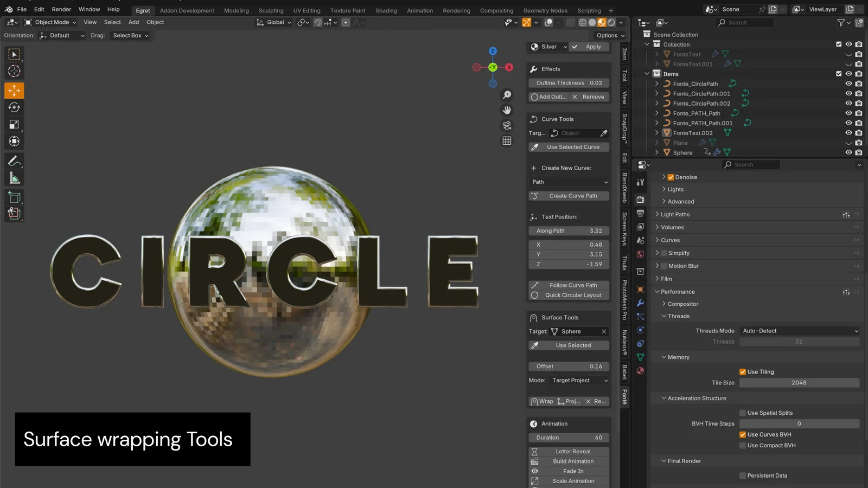This screenshot has width=868, height=488.
Task: Disable Use Tiling
Action: (x=743, y=371)
